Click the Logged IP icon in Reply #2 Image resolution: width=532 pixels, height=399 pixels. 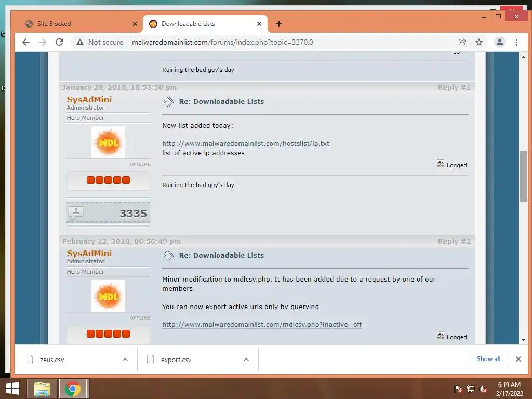pyautogui.click(x=441, y=336)
